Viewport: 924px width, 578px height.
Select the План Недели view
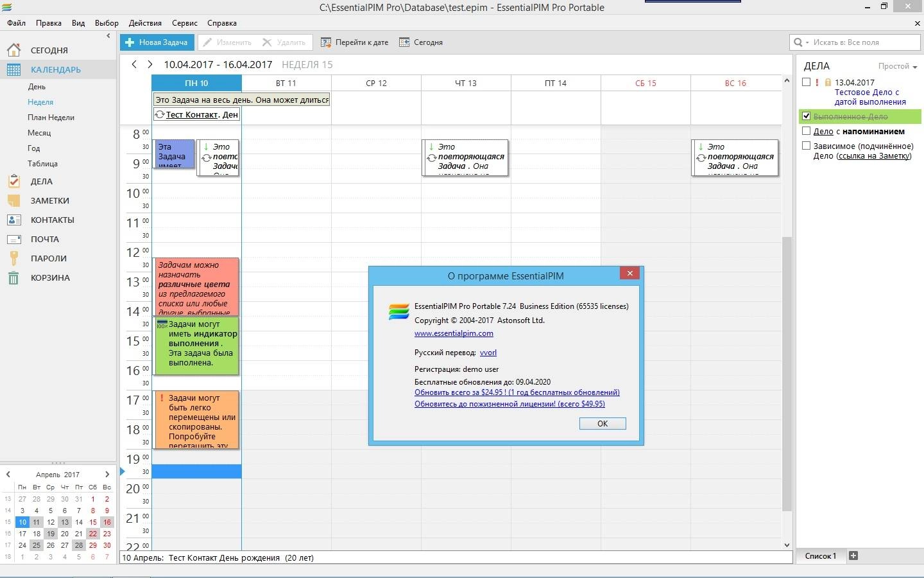[x=51, y=118]
